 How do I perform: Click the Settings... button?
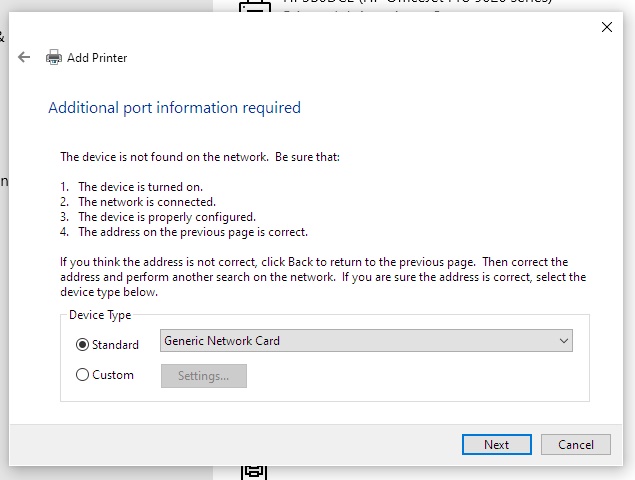pyautogui.click(x=203, y=376)
